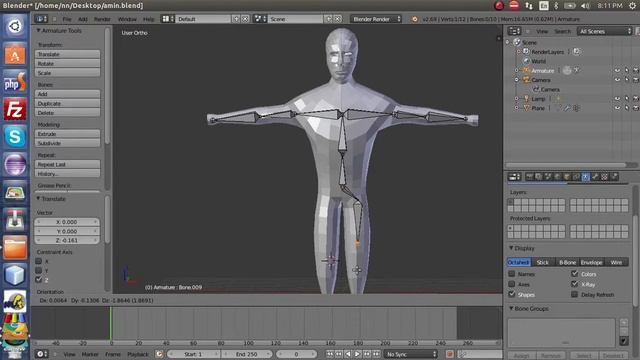Open the timeline Marker menu

pyautogui.click(x=90, y=354)
